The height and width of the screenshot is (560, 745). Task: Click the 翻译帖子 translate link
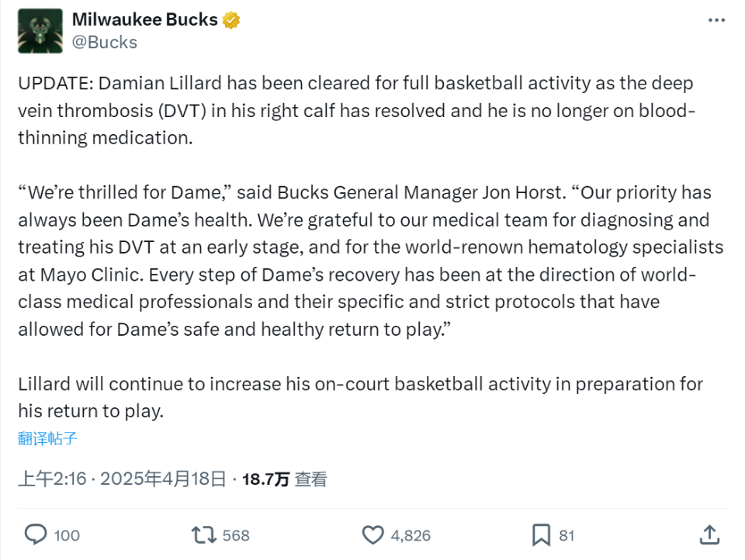click(48, 438)
